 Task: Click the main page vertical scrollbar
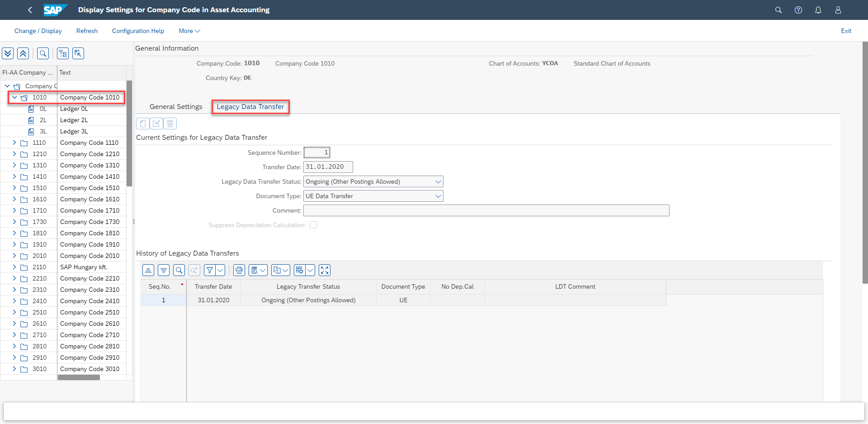(x=865, y=163)
